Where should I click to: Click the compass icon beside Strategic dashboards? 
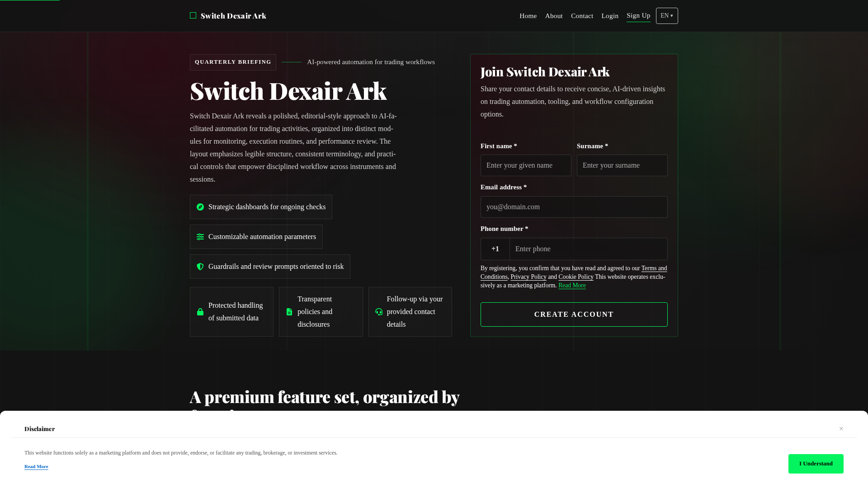tap(200, 207)
